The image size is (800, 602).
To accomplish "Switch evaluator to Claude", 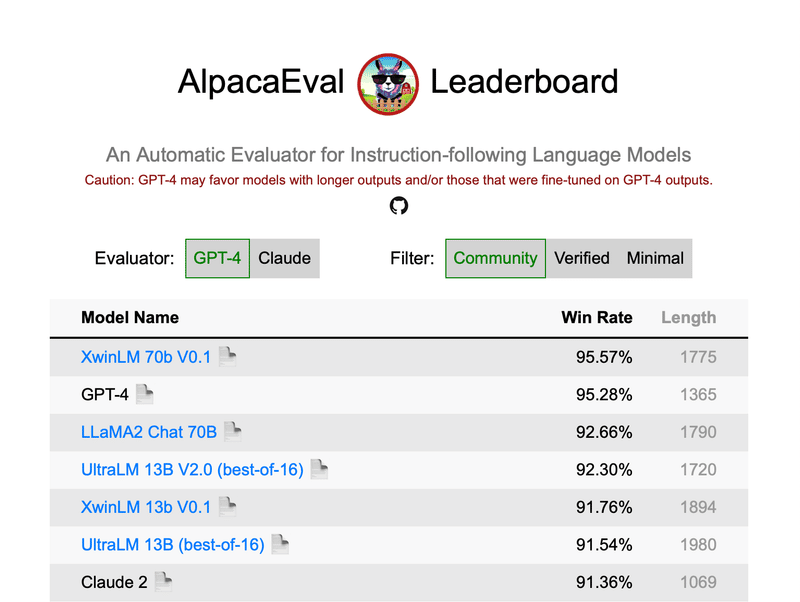I will (285, 258).
